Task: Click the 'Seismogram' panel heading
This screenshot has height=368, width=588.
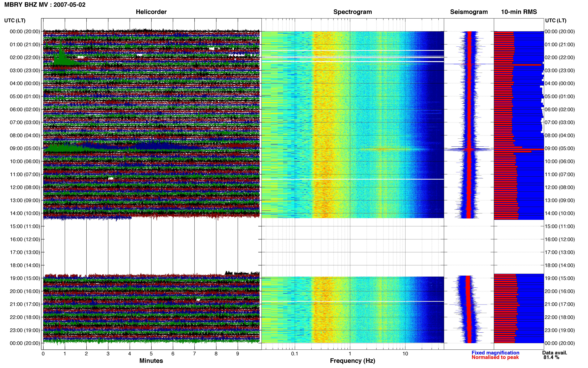Action: (x=469, y=12)
